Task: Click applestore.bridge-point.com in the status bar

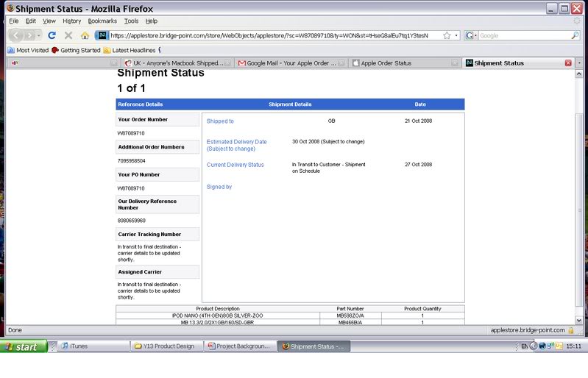Action: coord(527,330)
